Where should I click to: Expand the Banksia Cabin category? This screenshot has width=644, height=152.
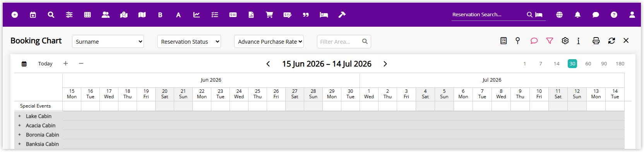[19, 144]
